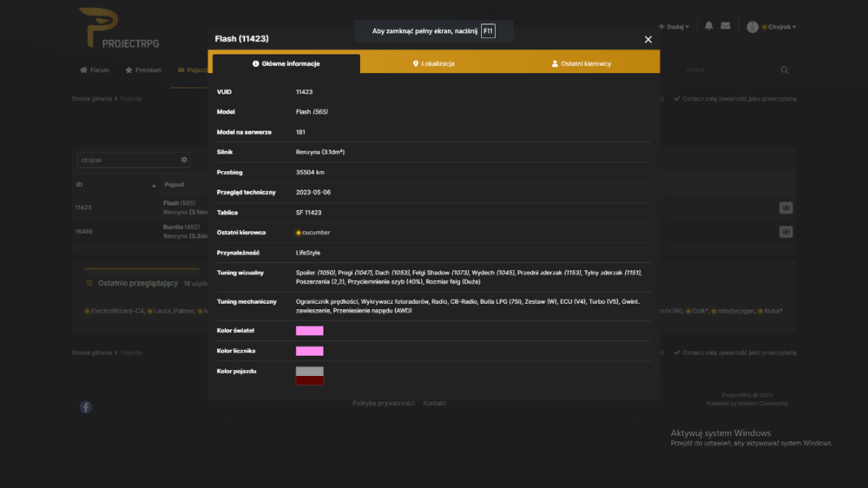Click bottom Oznacz całą zawartość jako przeczytaną
This screenshot has height=488, width=868.
734,353
